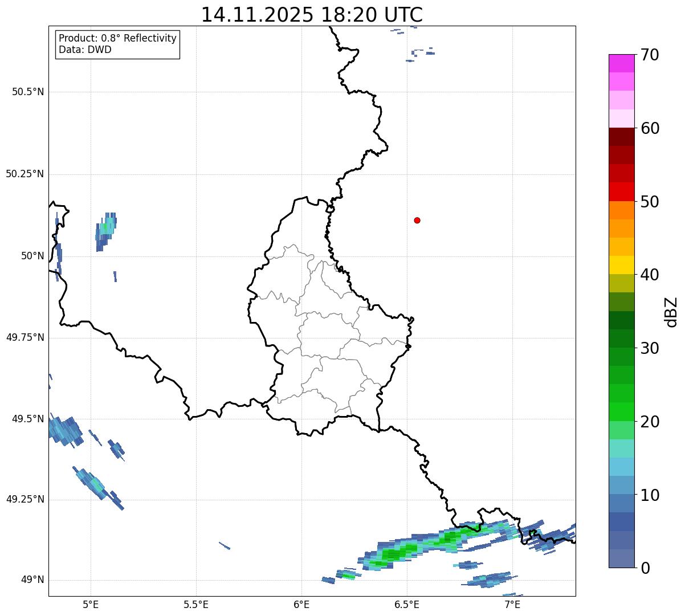Click the 50 tick on the colorbar

point(650,202)
